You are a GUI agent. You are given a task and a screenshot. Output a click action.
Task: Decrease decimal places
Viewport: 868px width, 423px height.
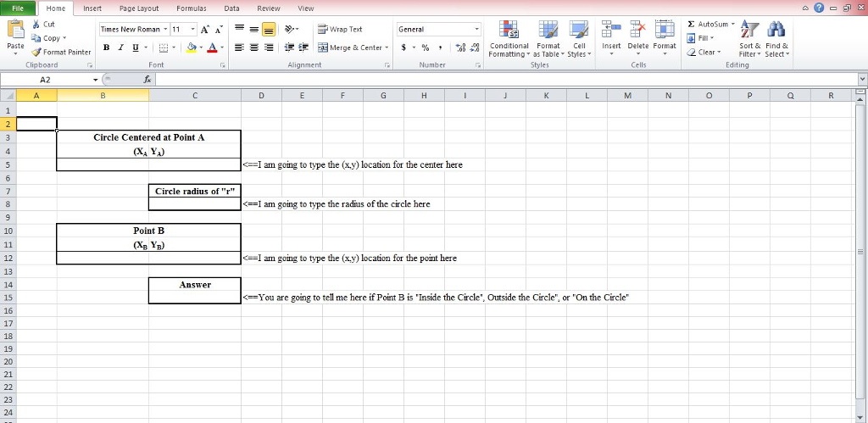click(475, 47)
